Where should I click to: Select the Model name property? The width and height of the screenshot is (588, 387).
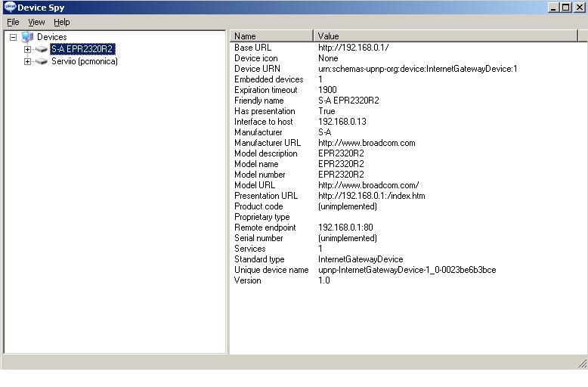tap(256, 164)
